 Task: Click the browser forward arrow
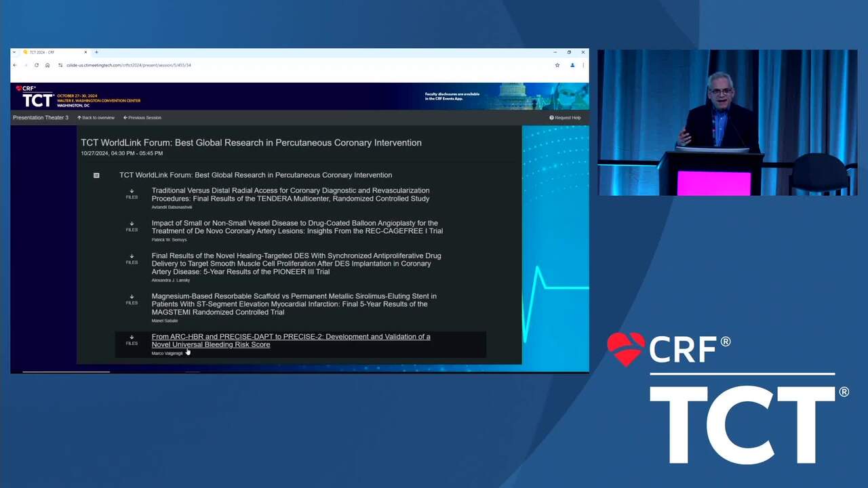26,65
